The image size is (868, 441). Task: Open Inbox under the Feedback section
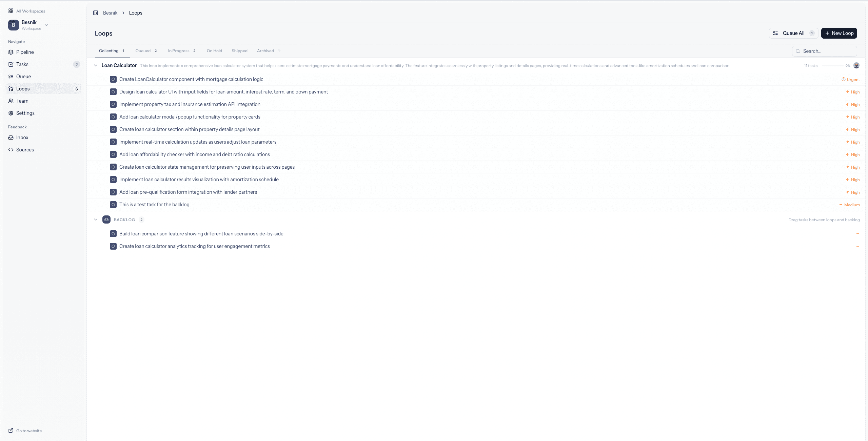pos(11,138)
